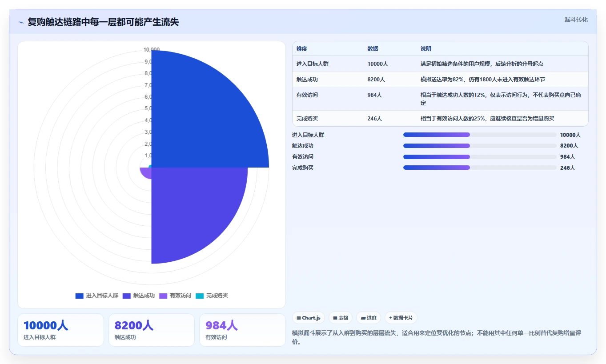Click the 完成购买 progress bar
The image size is (606, 364).
[480, 168]
